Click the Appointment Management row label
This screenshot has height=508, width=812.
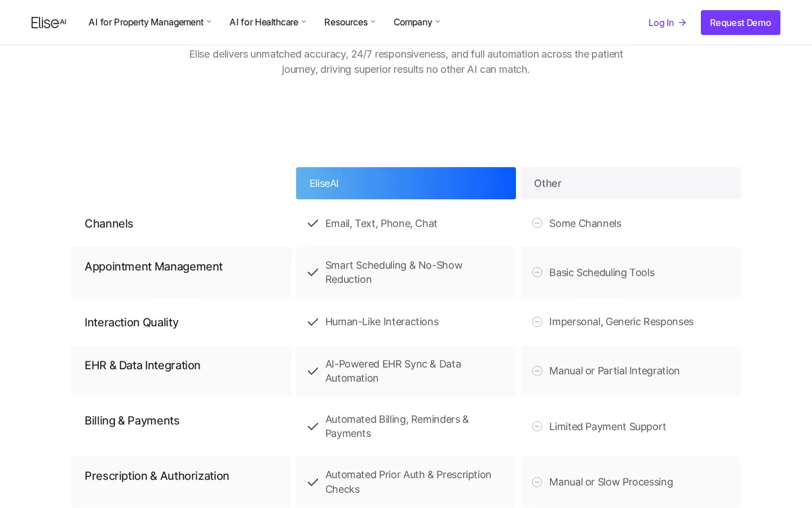pyautogui.click(x=153, y=266)
